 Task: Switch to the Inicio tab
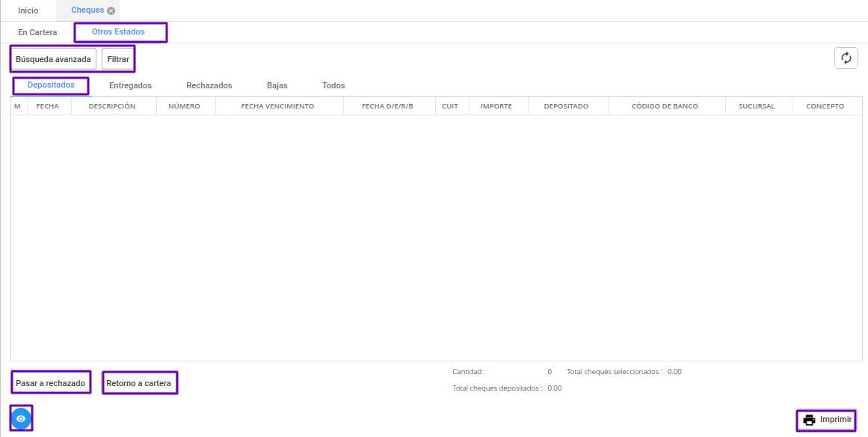(28, 10)
